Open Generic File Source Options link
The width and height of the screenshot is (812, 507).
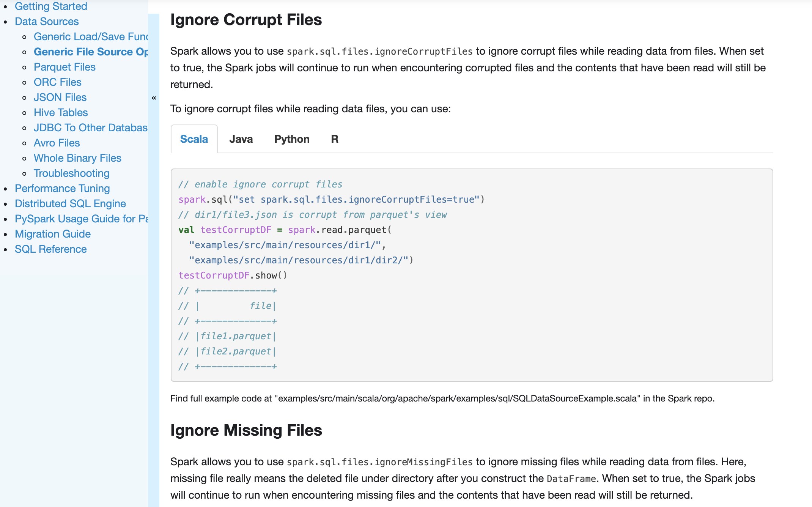(x=90, y=52)
